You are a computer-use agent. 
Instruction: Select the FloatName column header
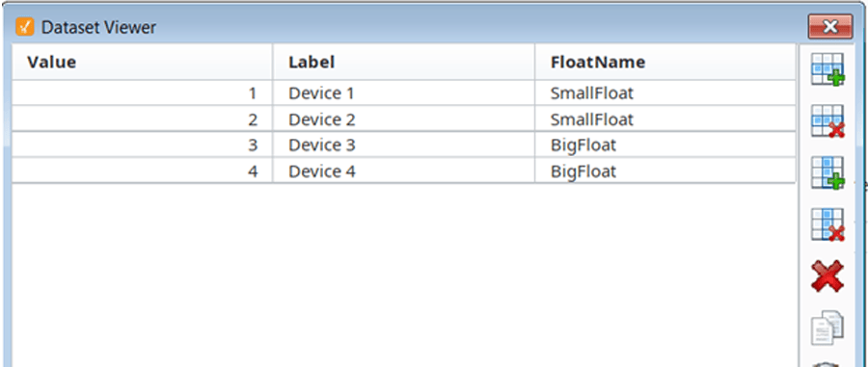click(x=665, y=62)
